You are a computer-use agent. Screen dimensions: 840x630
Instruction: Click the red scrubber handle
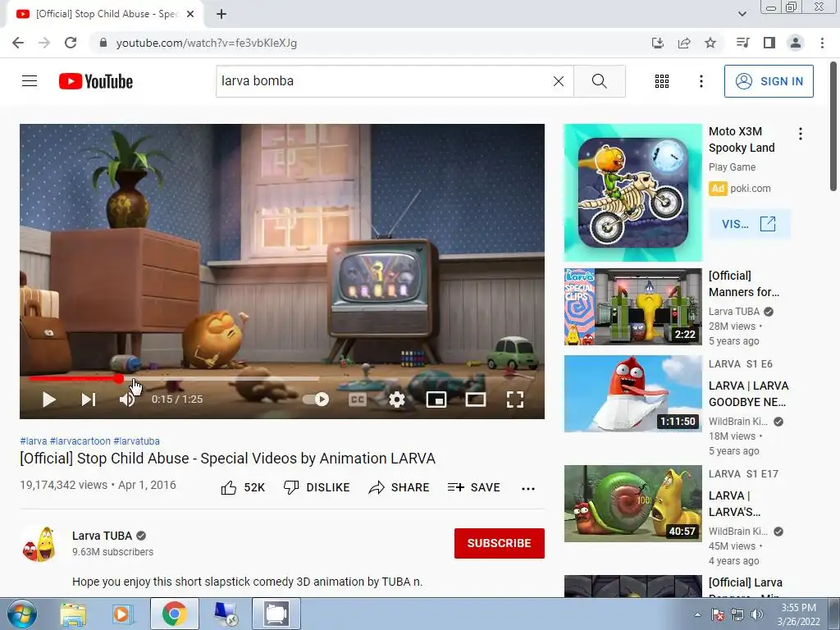pyautogui.click(x=119, y=379)
